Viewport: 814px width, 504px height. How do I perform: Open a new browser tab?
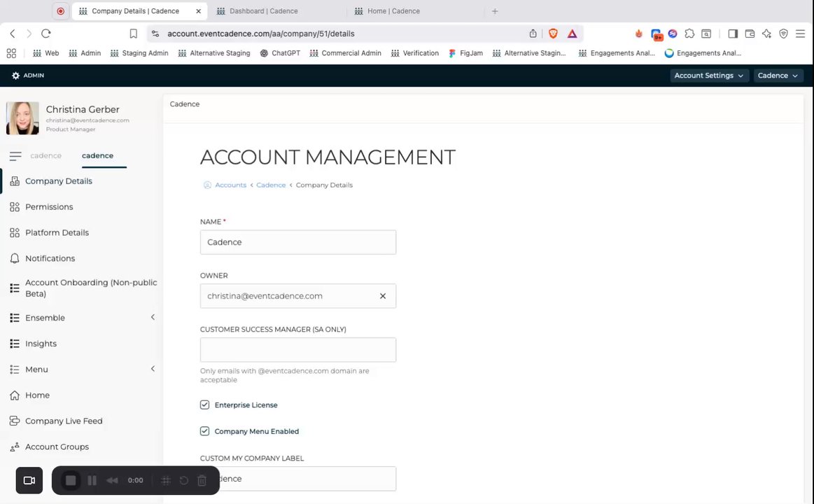click(495, 11)
